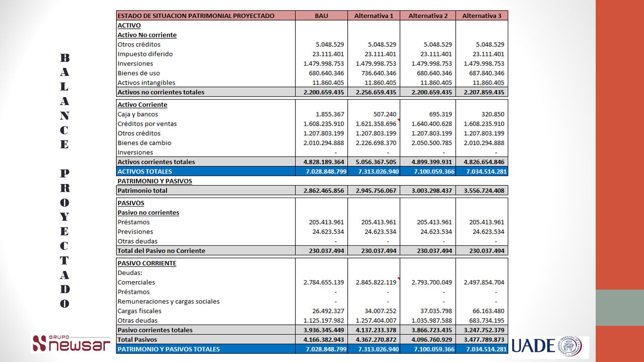Click PATRIMONIO Y PASIVOS heading

(x=154, y=181)
